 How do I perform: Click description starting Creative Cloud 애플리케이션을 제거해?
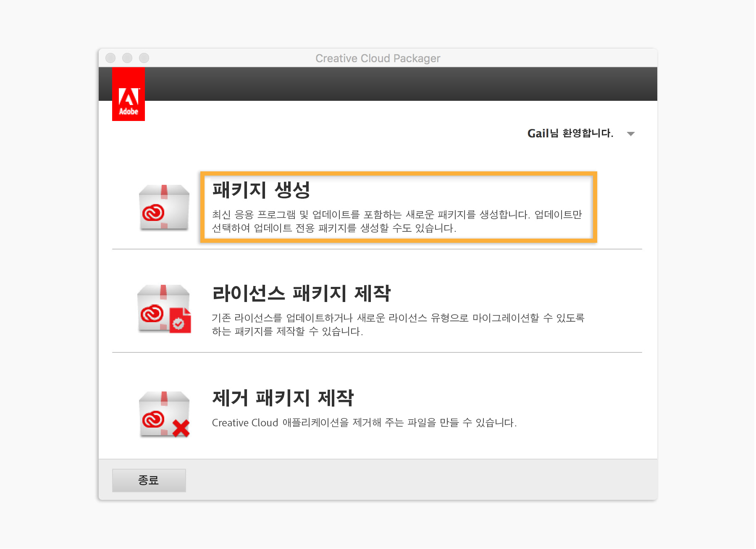coord(364,423)
